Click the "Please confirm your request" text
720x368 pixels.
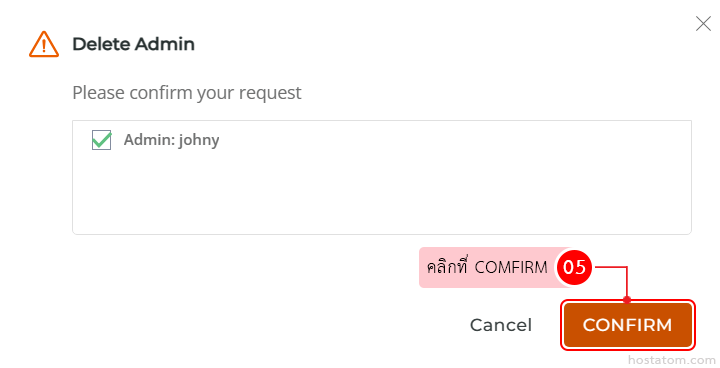pyautogui.click(x=187, y=93)
